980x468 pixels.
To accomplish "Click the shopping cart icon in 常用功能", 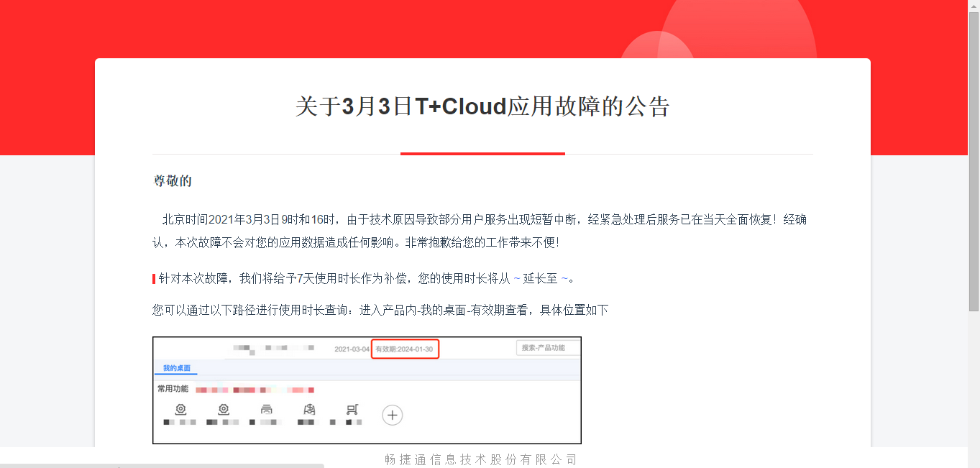I will tap(352, 410).
